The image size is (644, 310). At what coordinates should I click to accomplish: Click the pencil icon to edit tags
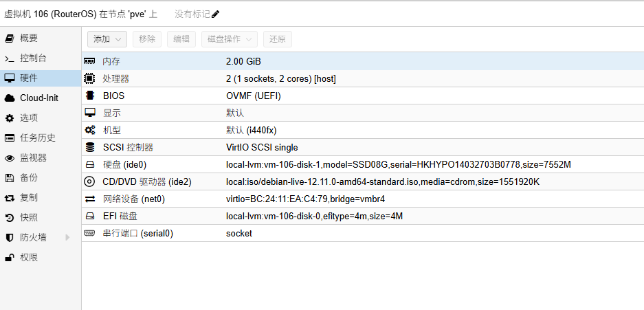point(216,14)
